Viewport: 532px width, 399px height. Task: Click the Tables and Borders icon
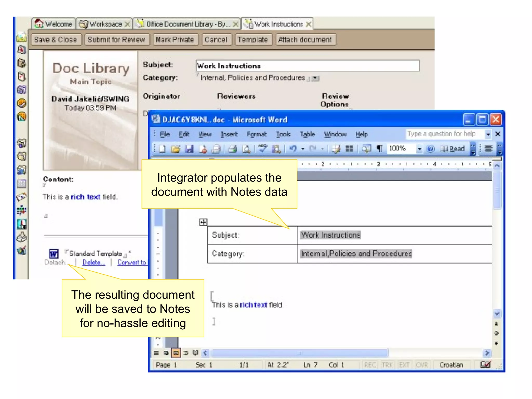pyautogui.click(x=336, y=149)
